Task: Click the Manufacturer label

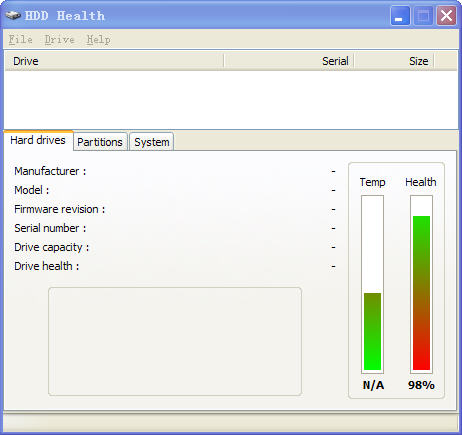Action: pyautogui.click(x=50, y=171)
